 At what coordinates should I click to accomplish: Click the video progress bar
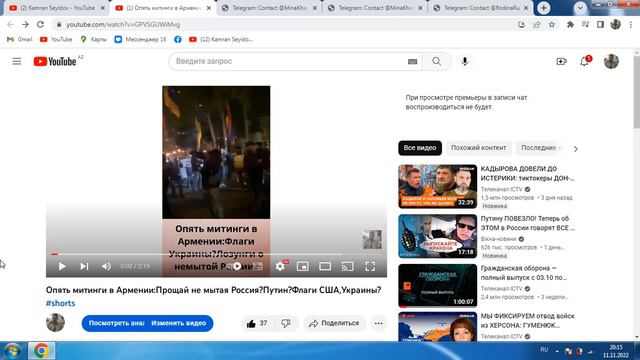point(216,254)
